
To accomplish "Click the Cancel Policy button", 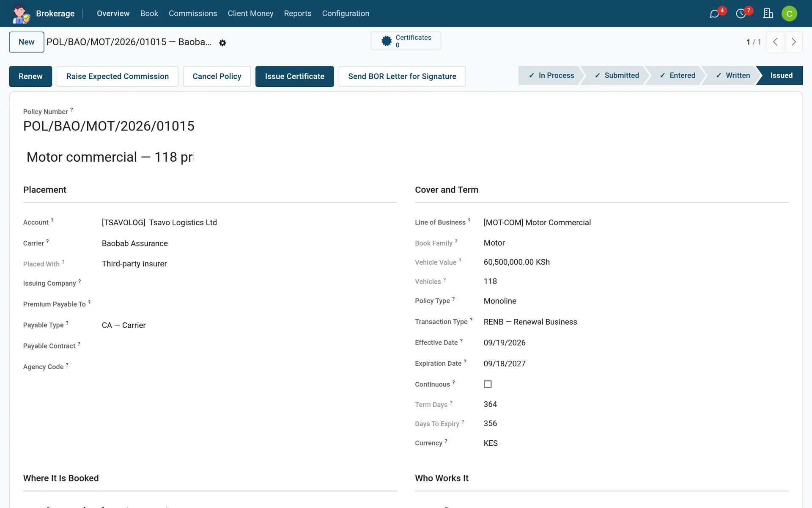I will 217,76.
